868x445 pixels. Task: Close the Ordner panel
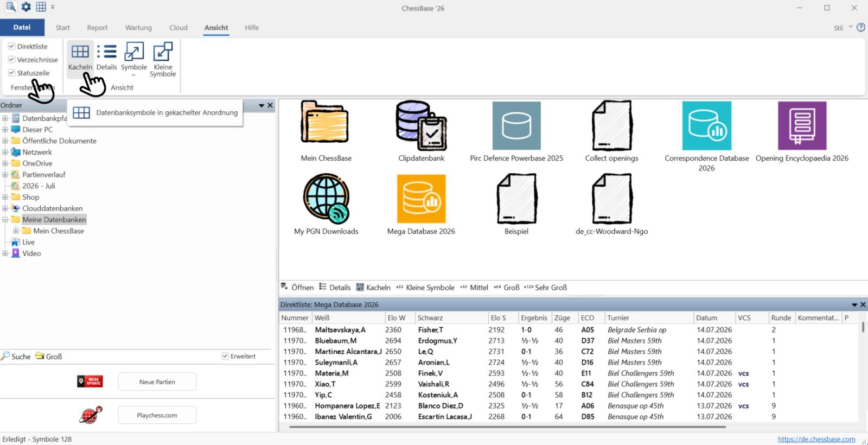click(270, 105)
